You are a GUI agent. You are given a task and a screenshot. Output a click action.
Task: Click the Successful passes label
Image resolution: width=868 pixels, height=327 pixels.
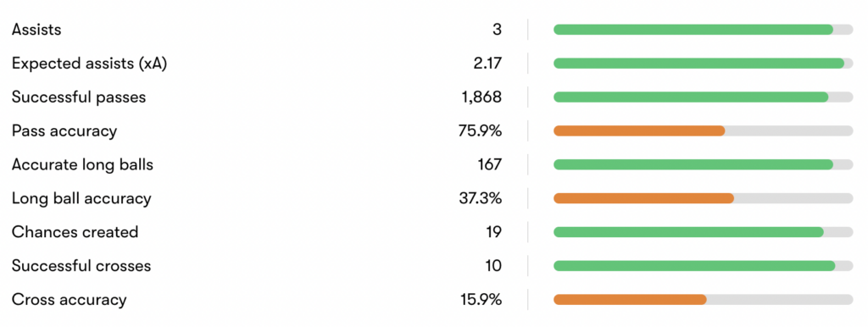tap(79, 97)
